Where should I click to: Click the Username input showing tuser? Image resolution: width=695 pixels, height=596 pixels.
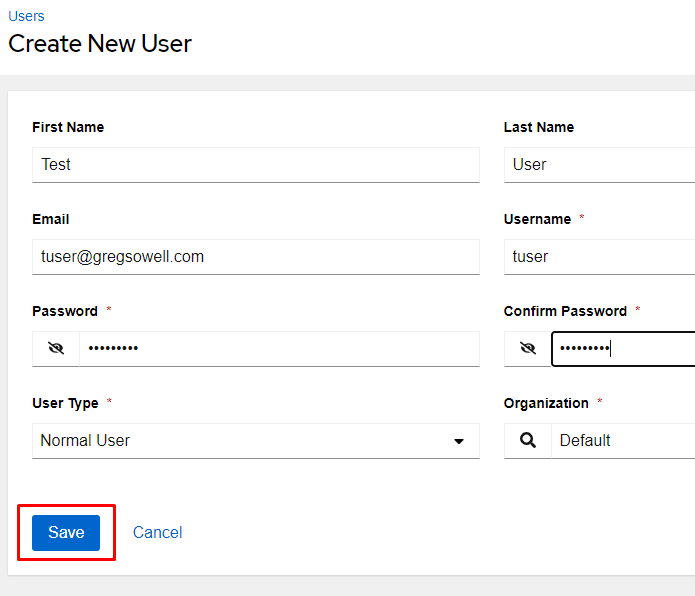[600, 256]
